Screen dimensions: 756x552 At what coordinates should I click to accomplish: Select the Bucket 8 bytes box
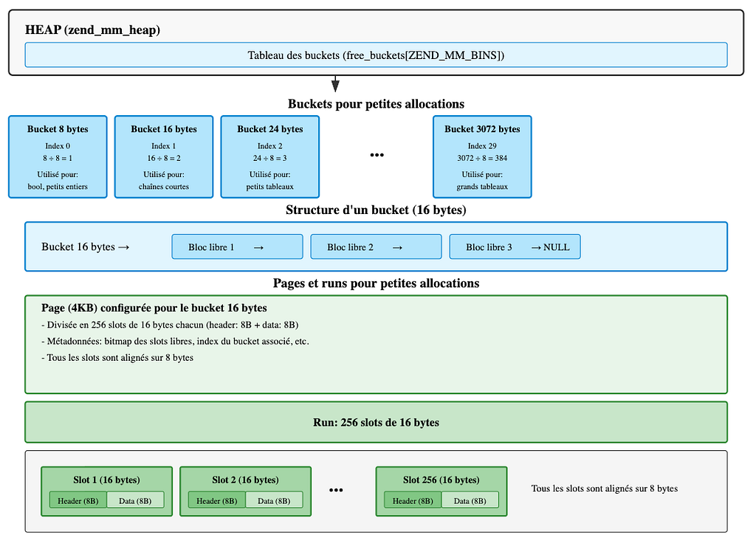coord(58,156)
